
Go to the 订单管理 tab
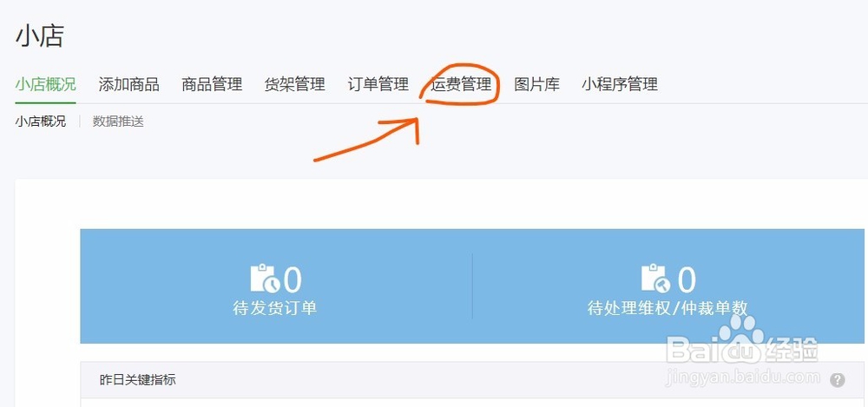tap(378, 84)
